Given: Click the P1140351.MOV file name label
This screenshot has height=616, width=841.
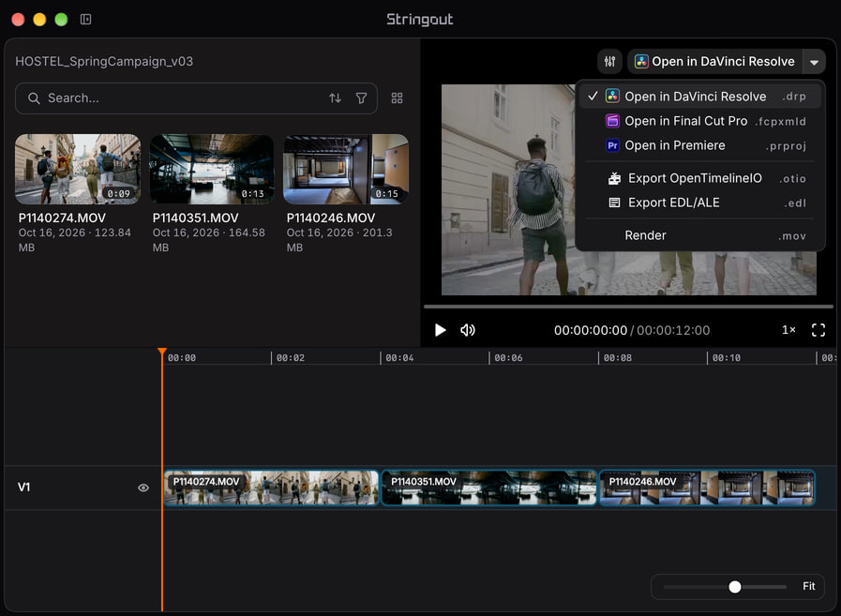Looking at the screenshot, I should (195, 218).
